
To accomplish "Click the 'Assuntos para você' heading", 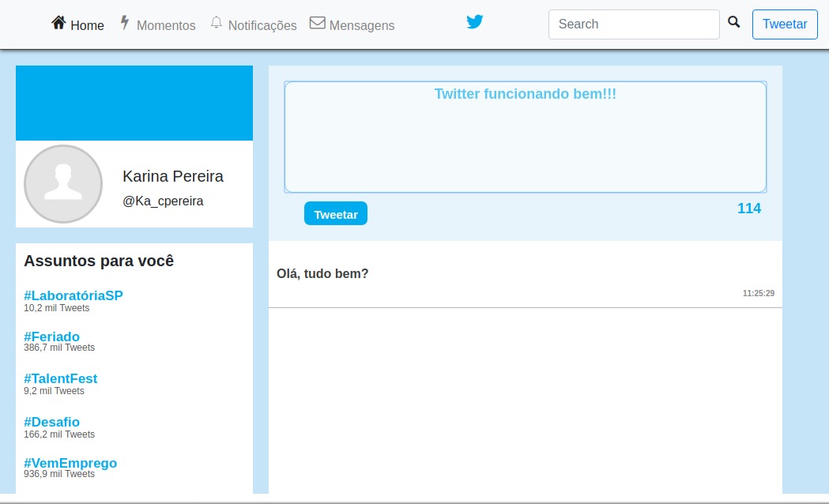I will pos(99,261).
